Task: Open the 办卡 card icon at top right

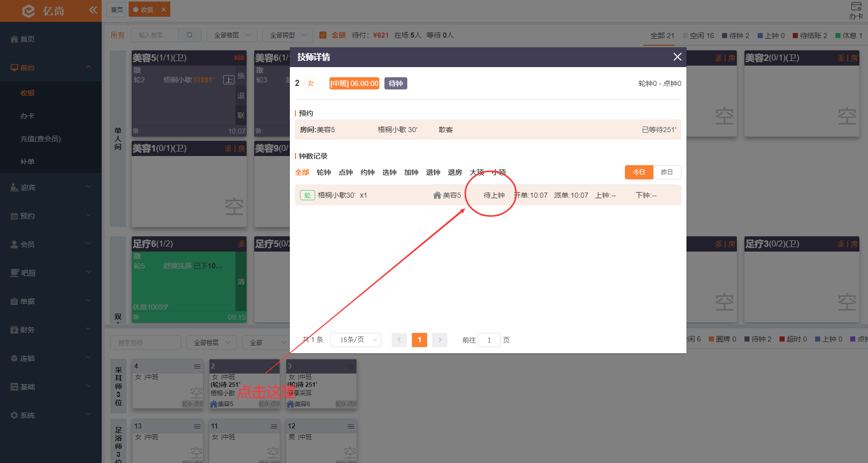Action: coord(856,7)
